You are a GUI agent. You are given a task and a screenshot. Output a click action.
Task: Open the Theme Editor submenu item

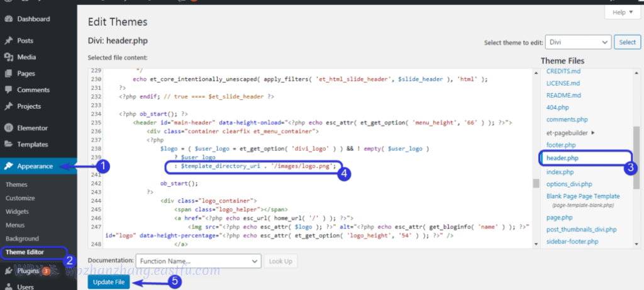24,252
